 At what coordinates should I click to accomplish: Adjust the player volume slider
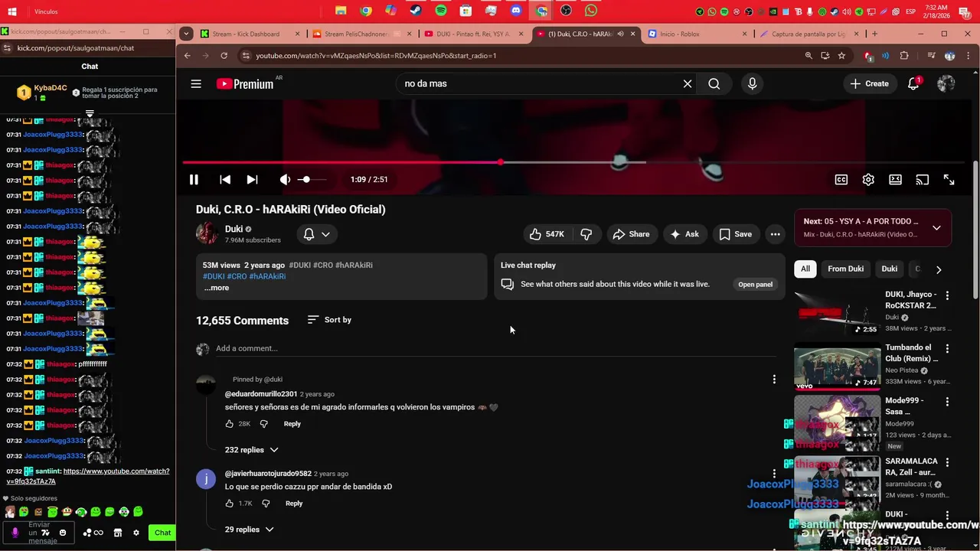coord(312,180)
